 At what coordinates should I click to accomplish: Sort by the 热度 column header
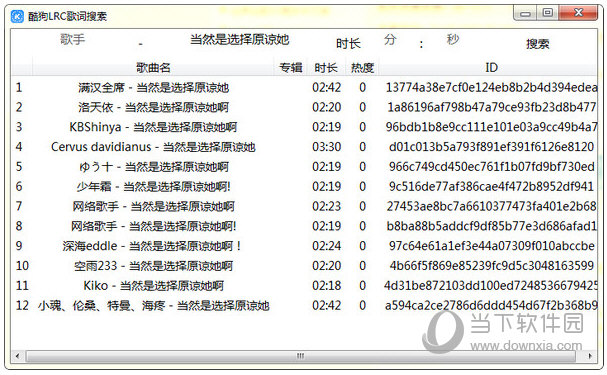[x=362, y=68]
